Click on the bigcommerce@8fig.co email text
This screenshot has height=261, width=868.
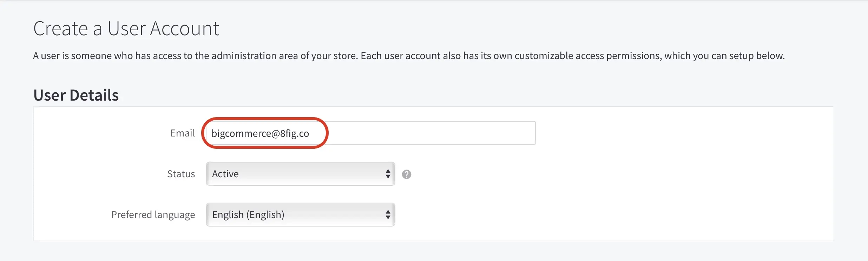(x=260, y=134)
